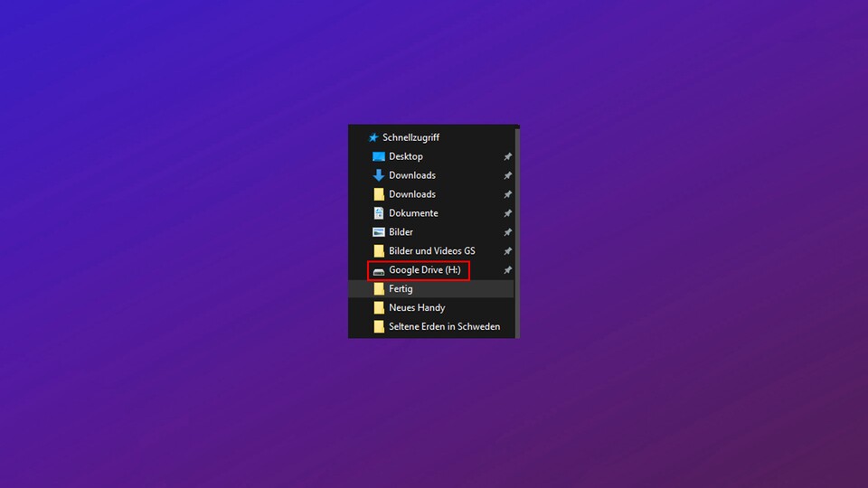Click pin beside Bilder und Videos GS
This screenshot has width=868, height=488.
pos(507,251)
